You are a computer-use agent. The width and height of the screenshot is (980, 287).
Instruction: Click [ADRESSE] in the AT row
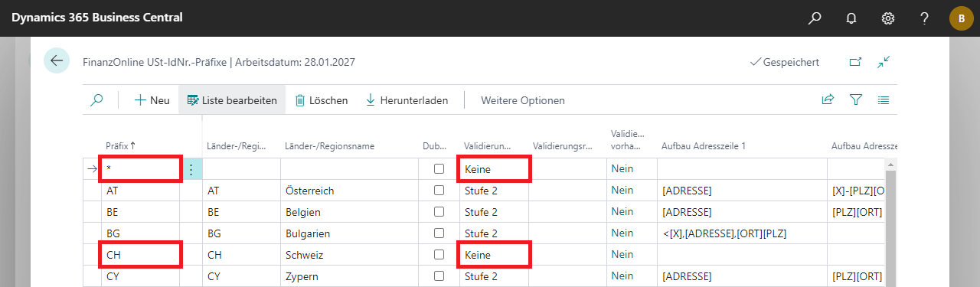click(742, 191)
